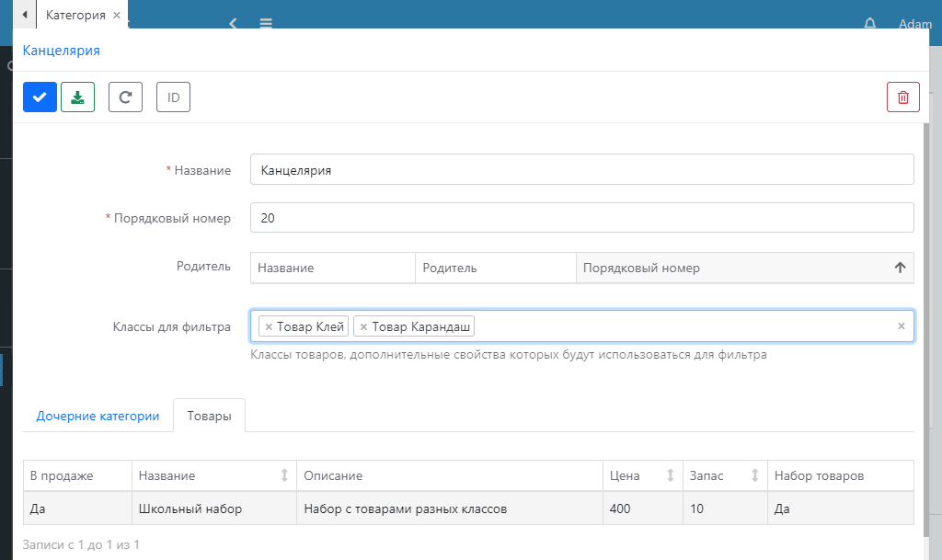Clear all filter classes with the x
The width and height of the screenshot is (942, 560).
coord(902,326)
